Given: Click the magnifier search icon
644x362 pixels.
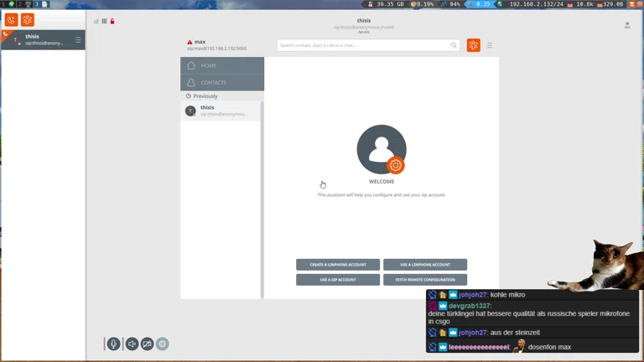Looking at the screenshot, I should click(x=454, y=45).
